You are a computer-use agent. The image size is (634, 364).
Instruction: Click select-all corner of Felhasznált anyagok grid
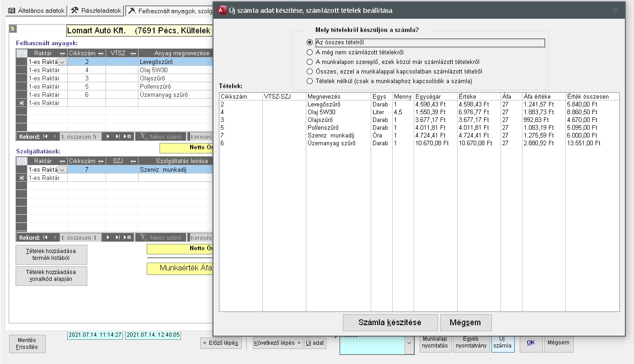click(x=21, y=53)
